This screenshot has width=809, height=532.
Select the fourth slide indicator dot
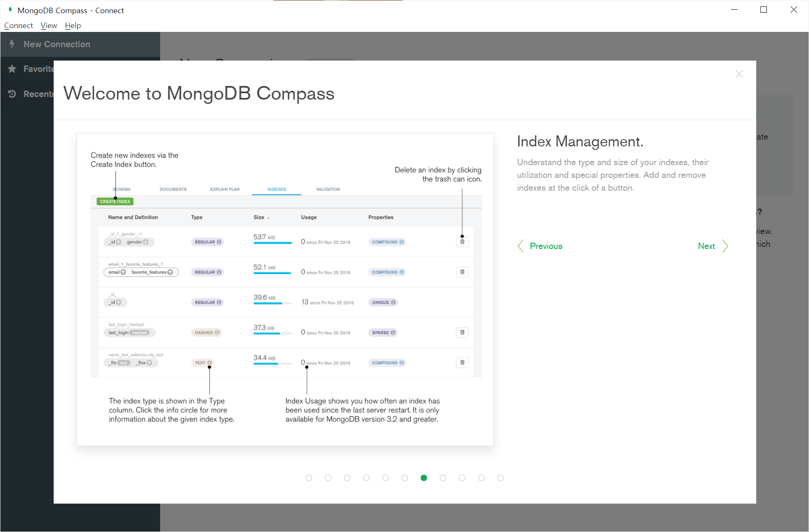(367, 478)
